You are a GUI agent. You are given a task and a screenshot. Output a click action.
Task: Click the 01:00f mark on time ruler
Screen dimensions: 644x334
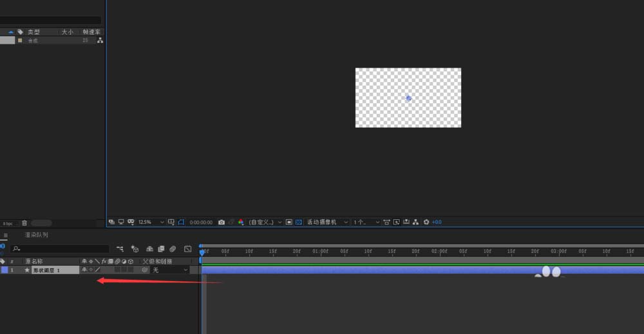pyautogui.click(x=320, y=251)
